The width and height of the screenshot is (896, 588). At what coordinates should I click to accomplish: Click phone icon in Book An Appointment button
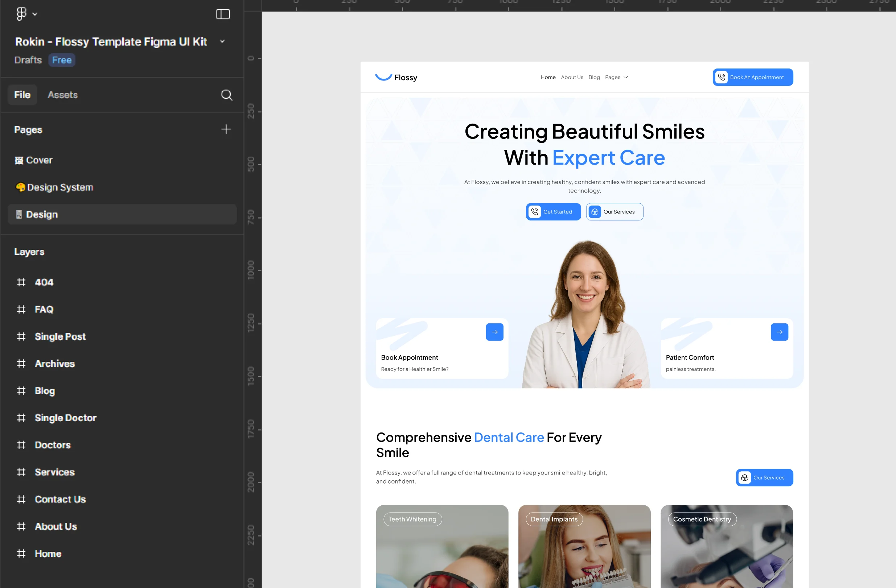721,77
